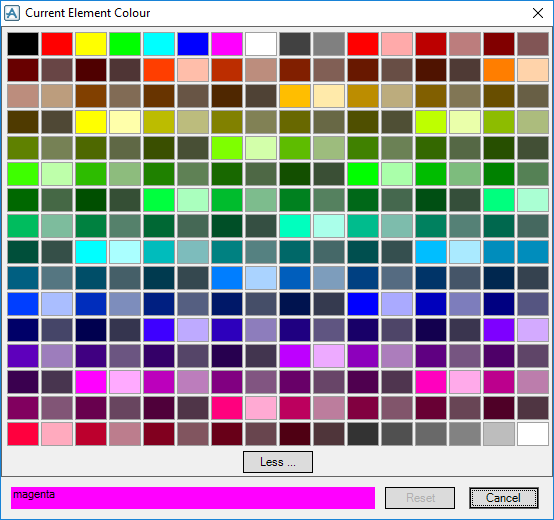This screenshot has height=520, width=554.
Task: Select the hot pink swatch in fourteenth row
Action: [431, 382]
